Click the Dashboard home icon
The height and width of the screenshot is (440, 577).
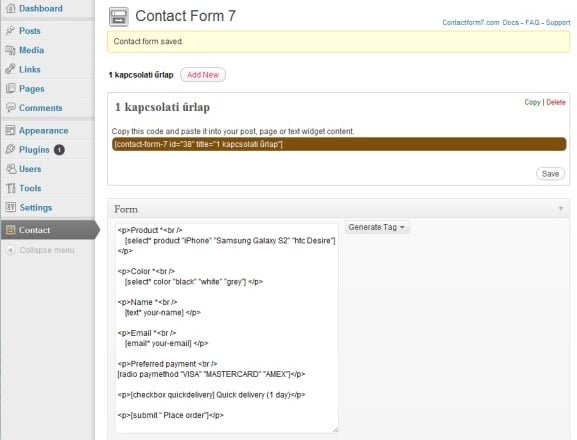11,8
